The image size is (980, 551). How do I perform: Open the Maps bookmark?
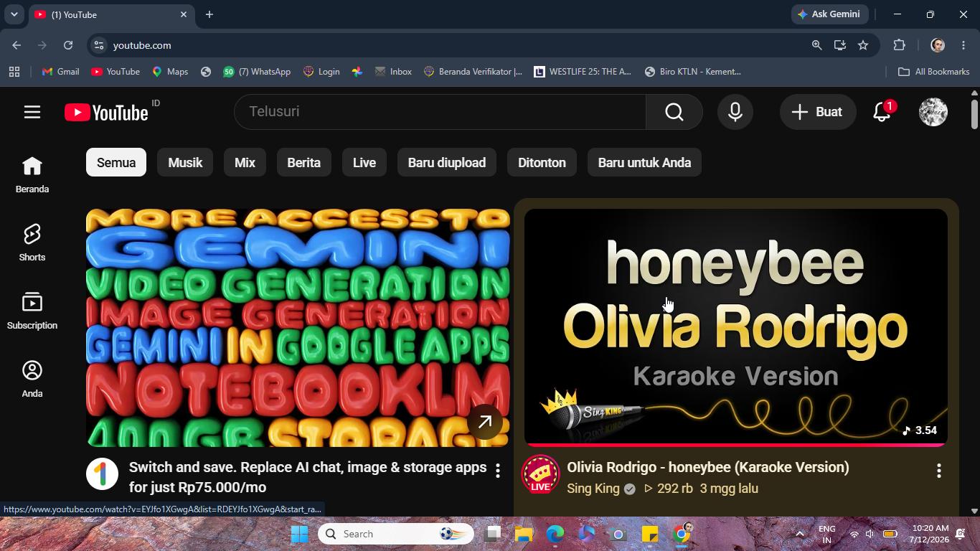click(170, 72)
